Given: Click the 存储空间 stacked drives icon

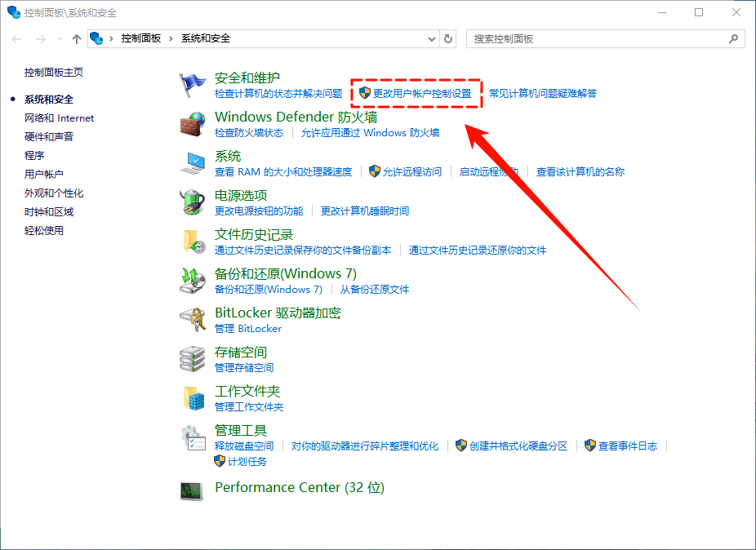Looking at the screenshot, I should [x=193, y=359].
